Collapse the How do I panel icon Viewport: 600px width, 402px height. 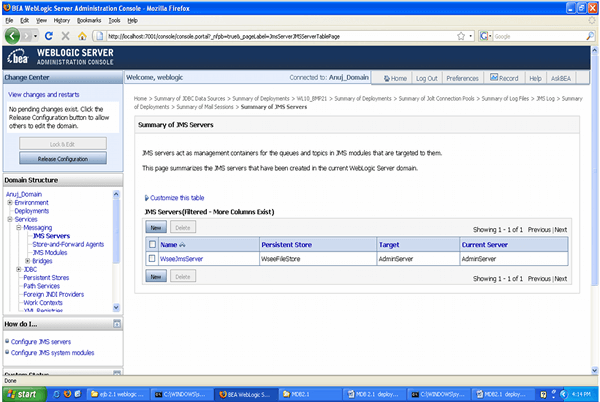pyautogui.click(x=117, y=325)
